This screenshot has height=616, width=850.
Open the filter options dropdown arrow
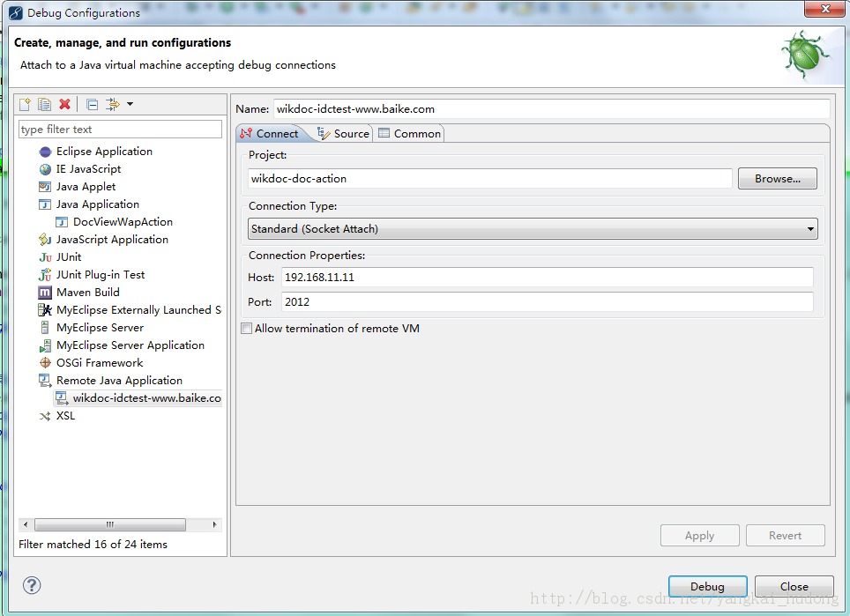click(130, 104)
